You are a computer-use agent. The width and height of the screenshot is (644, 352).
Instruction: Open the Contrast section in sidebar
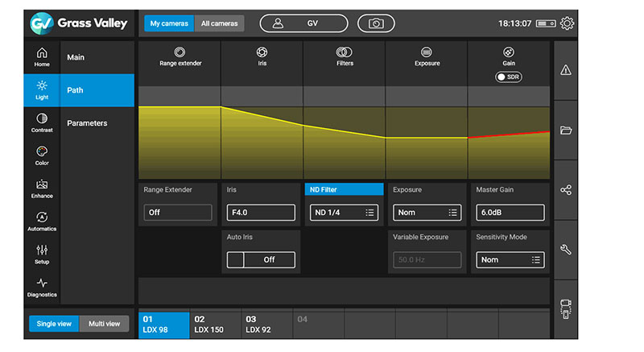42,122
